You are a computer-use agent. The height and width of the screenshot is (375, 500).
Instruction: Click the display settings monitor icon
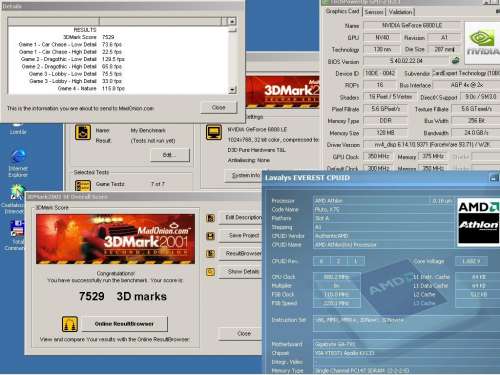[x=214, y=132]
